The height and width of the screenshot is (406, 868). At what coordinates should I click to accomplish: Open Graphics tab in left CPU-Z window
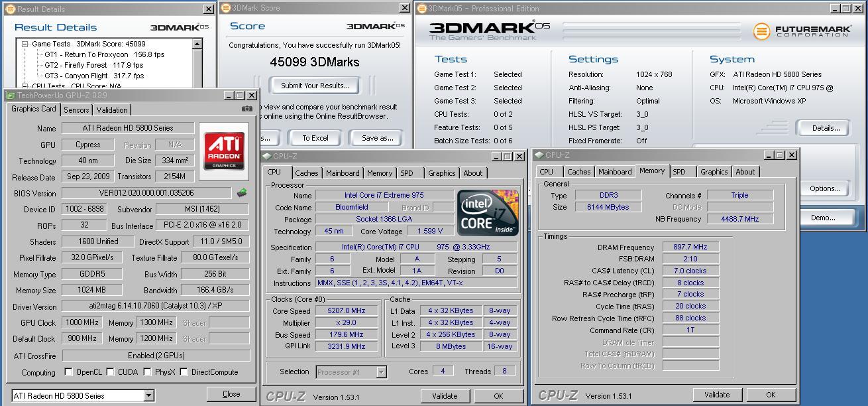[x=441, y=173]
